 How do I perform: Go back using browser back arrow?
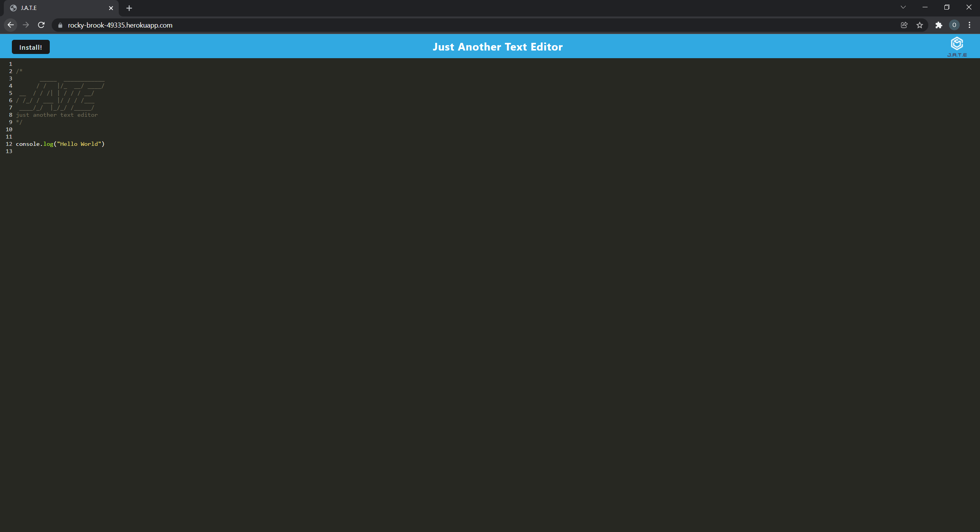(x=10, y=25)
